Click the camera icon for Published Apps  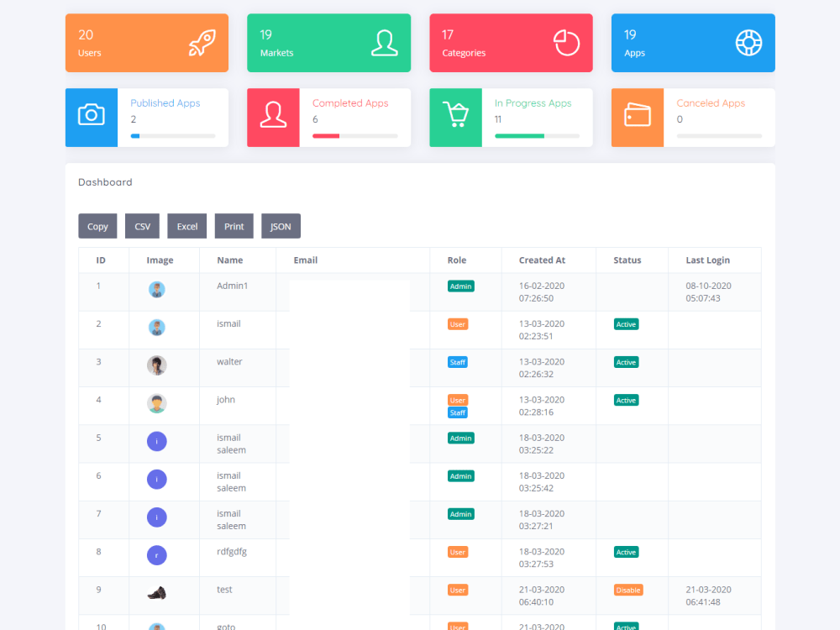pos(91,114)
